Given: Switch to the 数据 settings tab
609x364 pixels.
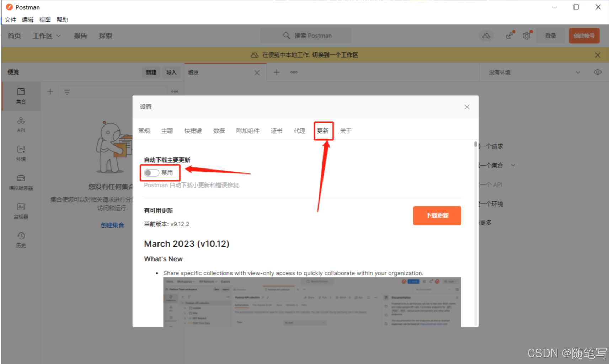Looking at the screenshot, I should click(219, 131).
